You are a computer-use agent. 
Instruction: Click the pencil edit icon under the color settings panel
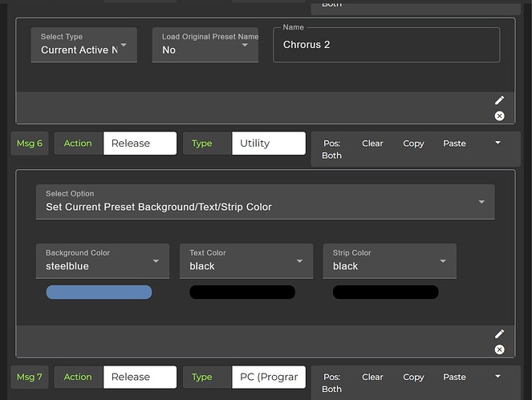[499, 333]
